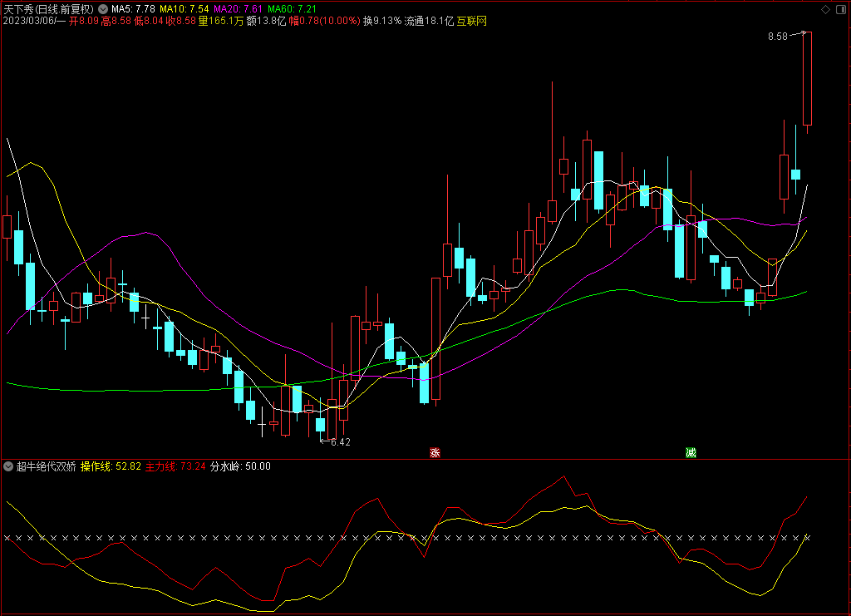Select the magenta MA20 indicator label

[x=238, y=9]
